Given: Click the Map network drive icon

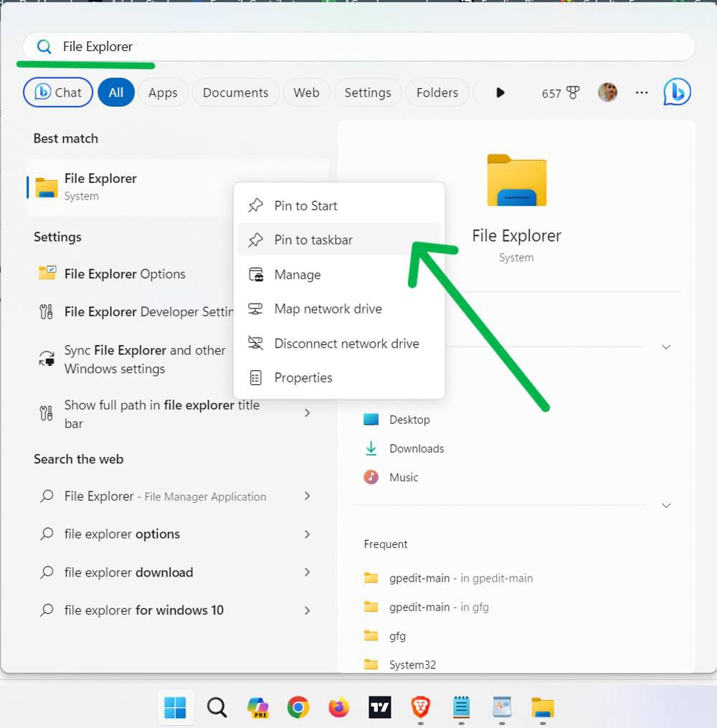Looking at the screenshot, I should [x=255, y=308].
